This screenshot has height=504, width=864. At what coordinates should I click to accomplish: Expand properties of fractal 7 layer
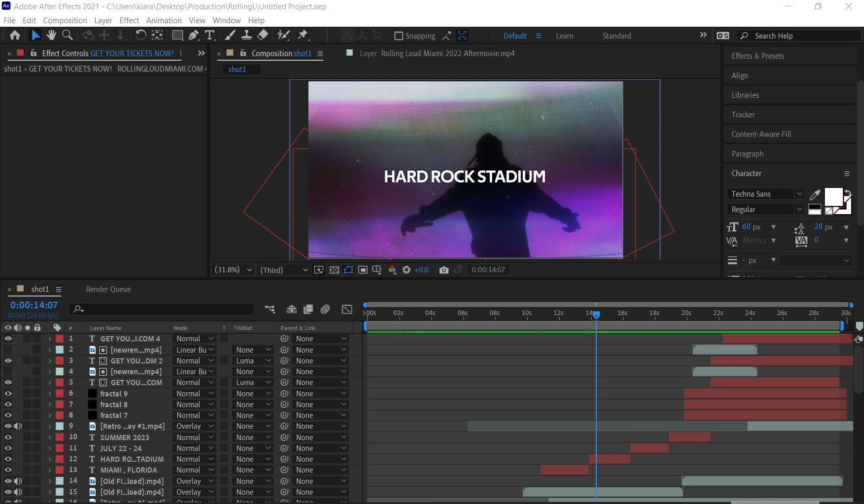click(x=49, y=415)
